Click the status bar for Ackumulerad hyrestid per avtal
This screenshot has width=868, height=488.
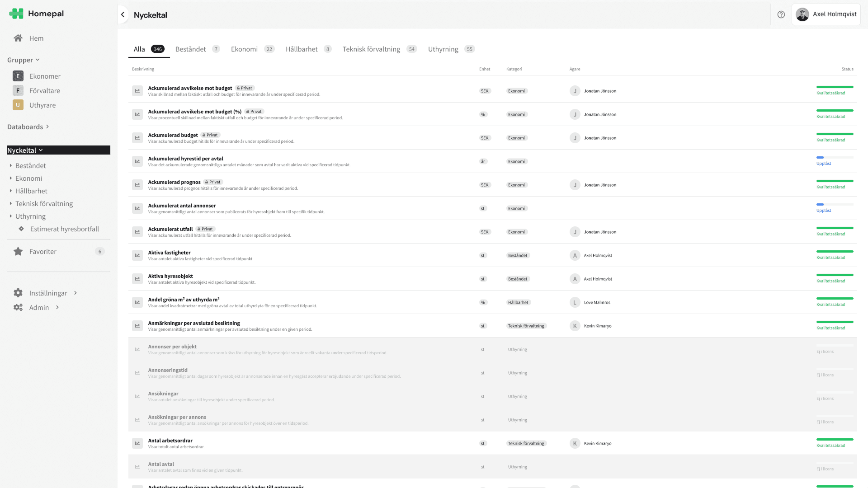(835, 158)
